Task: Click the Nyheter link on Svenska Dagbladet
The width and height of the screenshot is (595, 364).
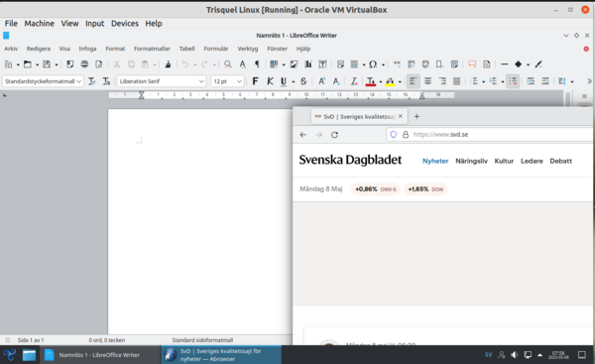Action: (x=435, y=161)
